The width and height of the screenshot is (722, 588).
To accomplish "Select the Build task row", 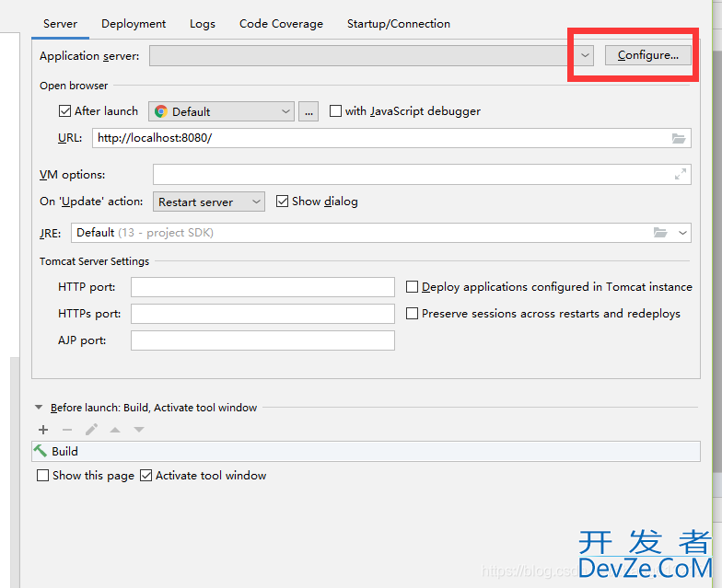I will (367, 451).
